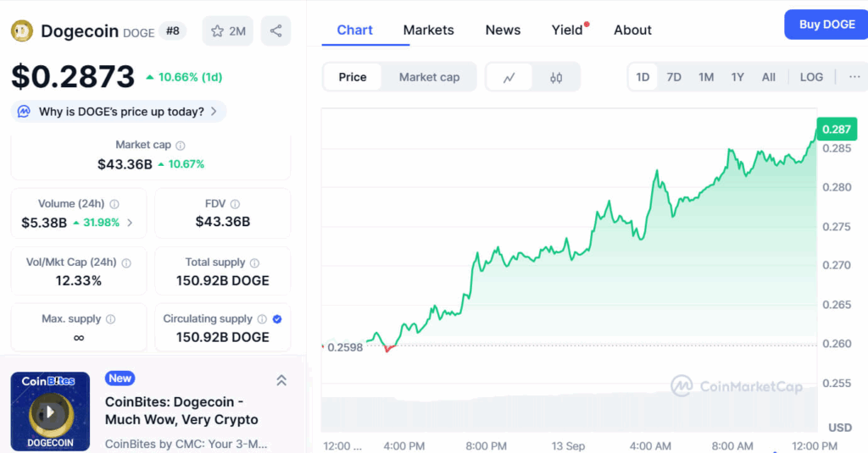Viewport: 868px width, 453px height.
Task: Toggle the LOG scale option
Action: 811,77
